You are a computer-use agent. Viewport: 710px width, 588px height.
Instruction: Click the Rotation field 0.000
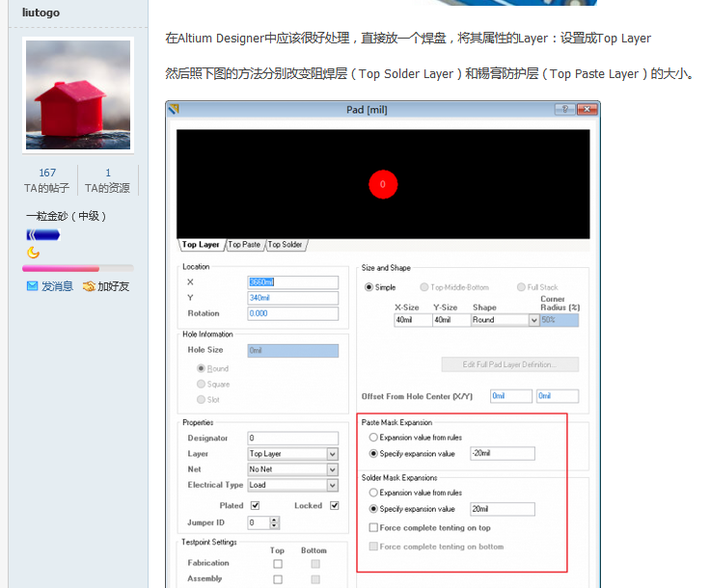[x=293, y=313]
